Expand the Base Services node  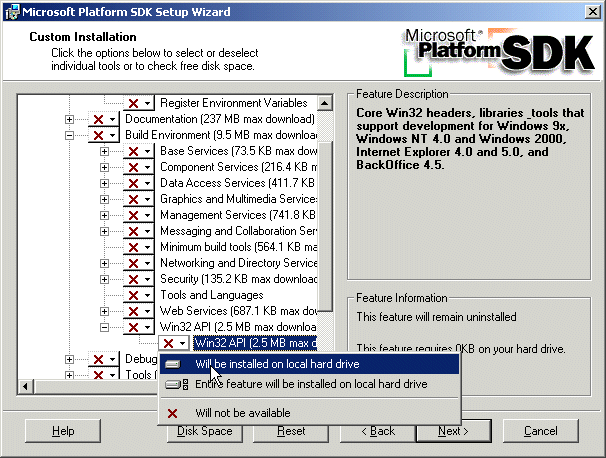point(104,152)
